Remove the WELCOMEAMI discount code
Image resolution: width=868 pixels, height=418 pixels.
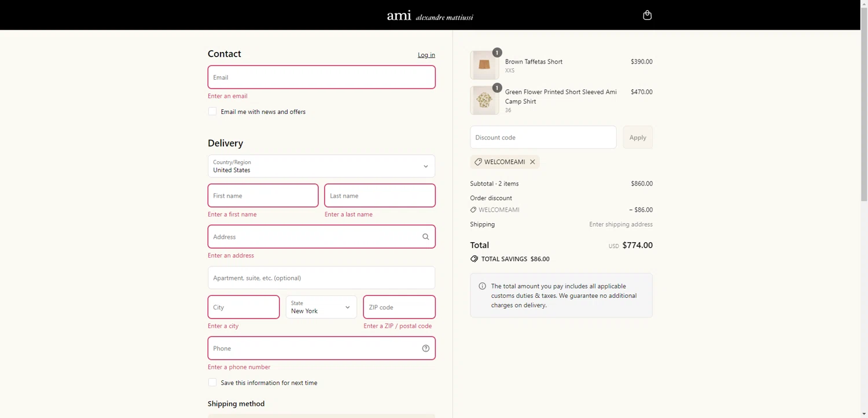pos(532,162)
